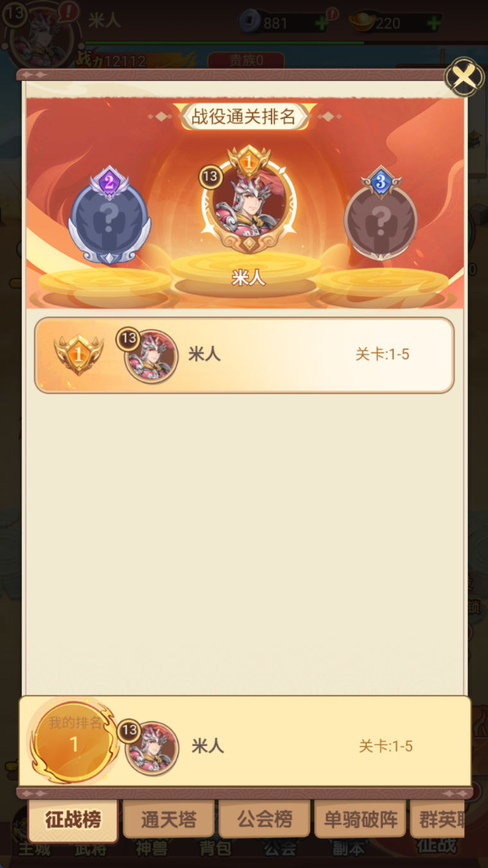Open the 公会榜 ranking tab
The height and width of the screenshot is (868, 488).
tap(265, 819)
